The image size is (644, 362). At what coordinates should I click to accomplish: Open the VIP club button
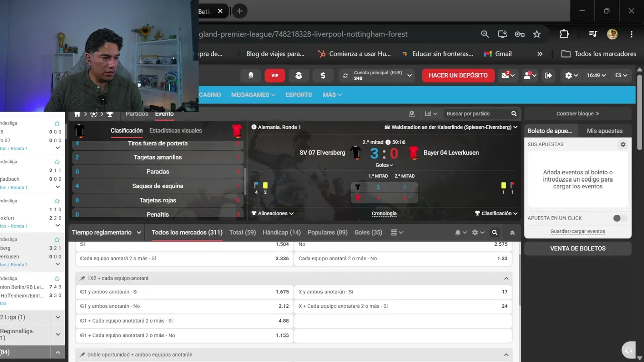(x=275, y=75)
